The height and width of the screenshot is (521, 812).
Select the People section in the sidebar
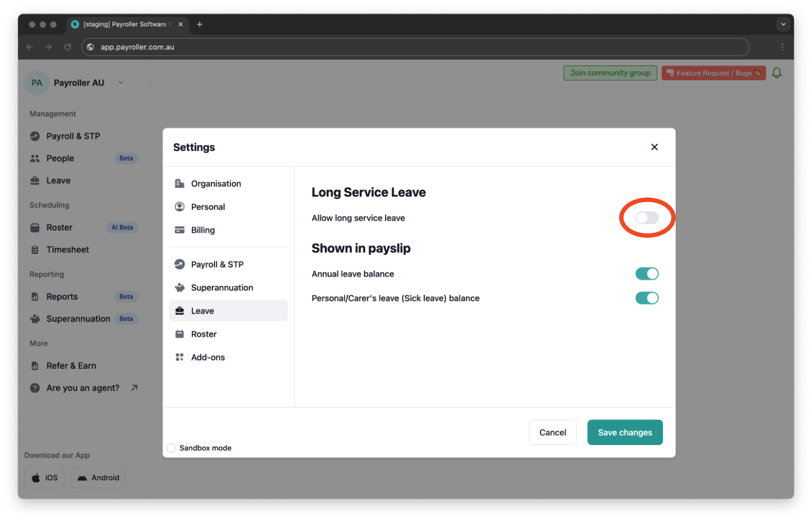coord(60,158)
